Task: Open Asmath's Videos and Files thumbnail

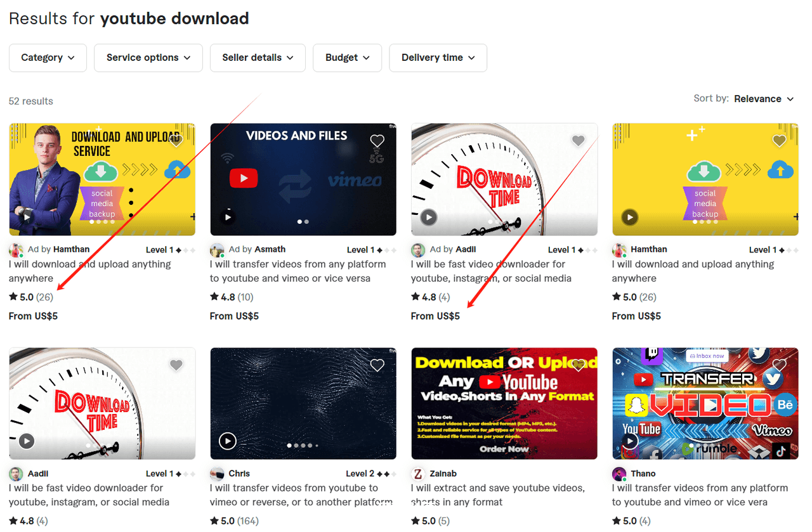Action: click(303, 179)
